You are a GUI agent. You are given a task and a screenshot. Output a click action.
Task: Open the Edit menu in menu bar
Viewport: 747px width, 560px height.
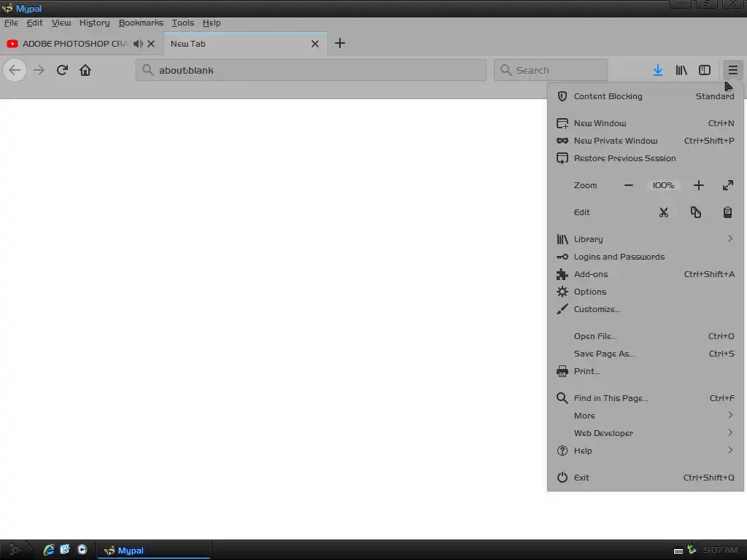tap(34, 23)
